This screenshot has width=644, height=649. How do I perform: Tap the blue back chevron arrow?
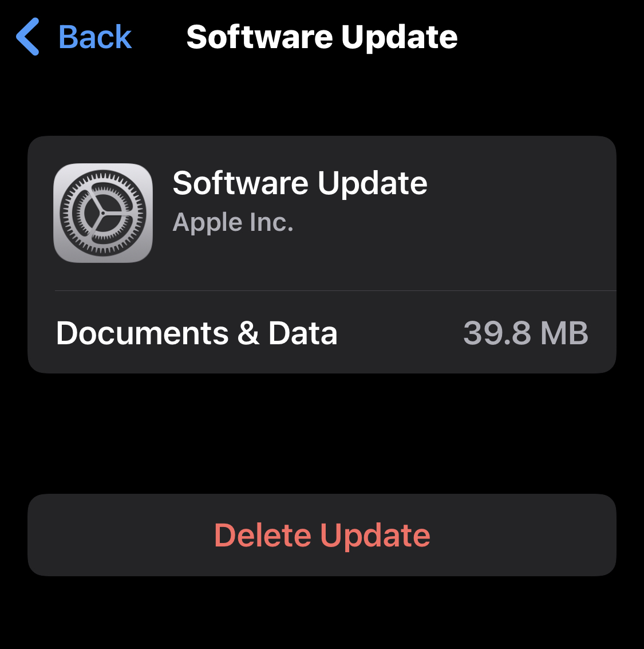[x=27, y=37]
